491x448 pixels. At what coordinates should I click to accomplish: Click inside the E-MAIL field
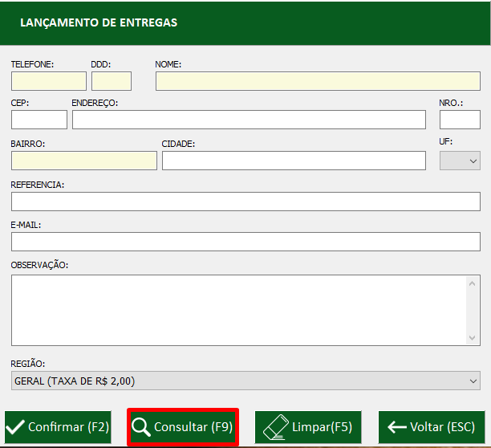tap(245, 242)
